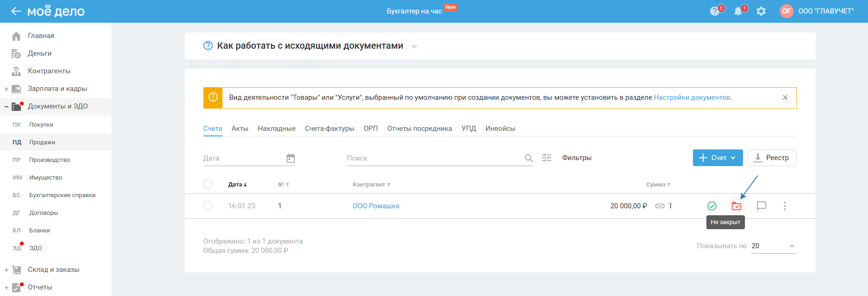Viewport: 868px width, 296px height.
Task: Check the select-all checkbox in table header
Action: [208, 184]
